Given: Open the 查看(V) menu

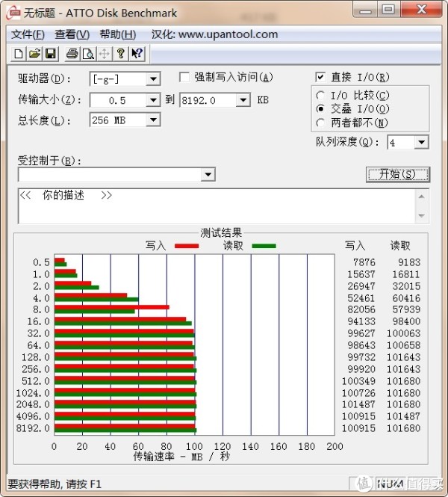Looking at the screenshot, I should pos(72,34).
